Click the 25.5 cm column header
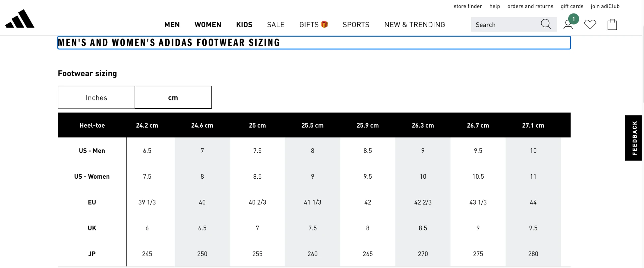This screenshot has height=268, width=644. click(x=313, y=125)
